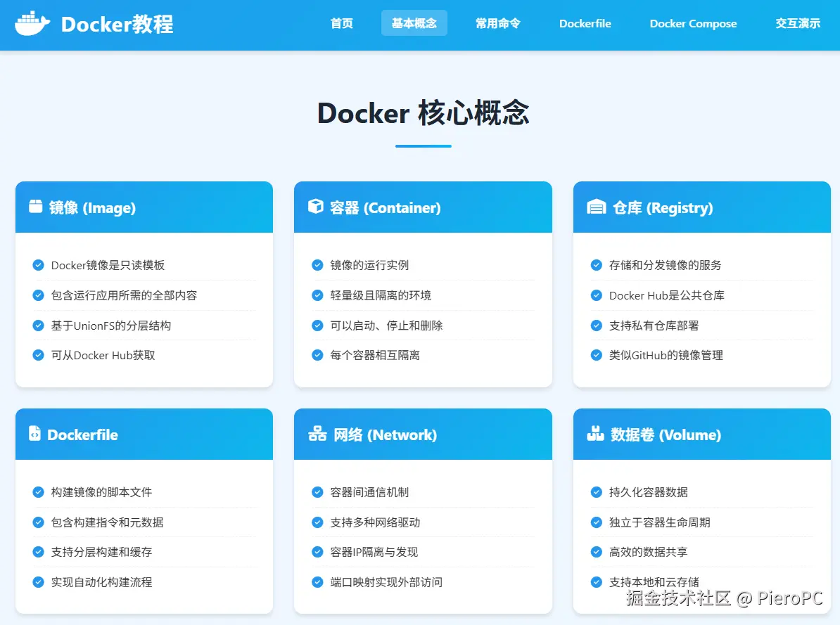Click the text 实现自动化构建流程

[101, 582]
